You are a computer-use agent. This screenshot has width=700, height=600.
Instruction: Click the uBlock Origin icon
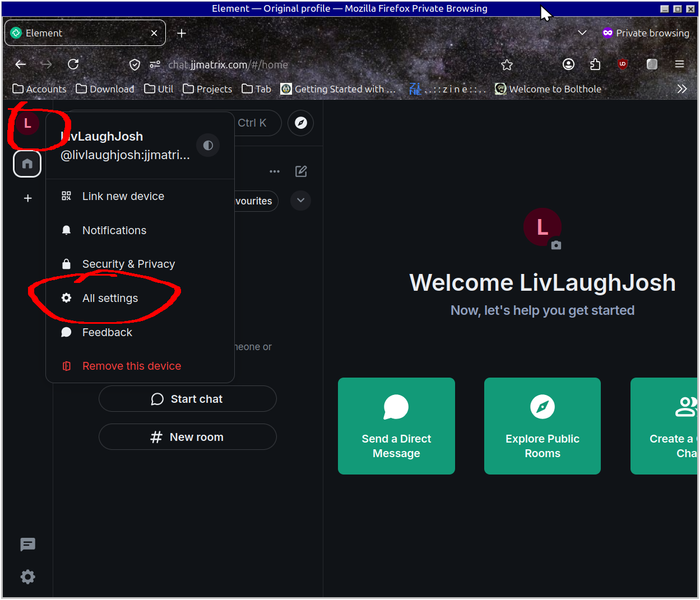pos(623,64)
